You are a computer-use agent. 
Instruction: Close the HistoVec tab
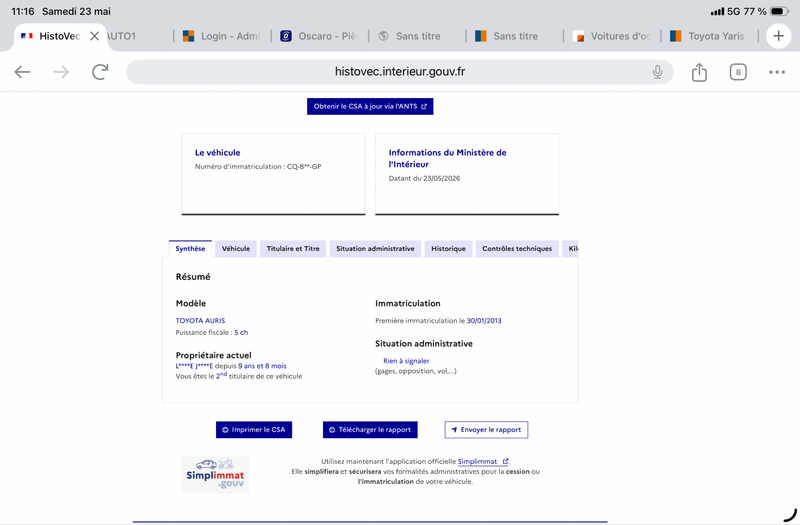click(94, 36)
